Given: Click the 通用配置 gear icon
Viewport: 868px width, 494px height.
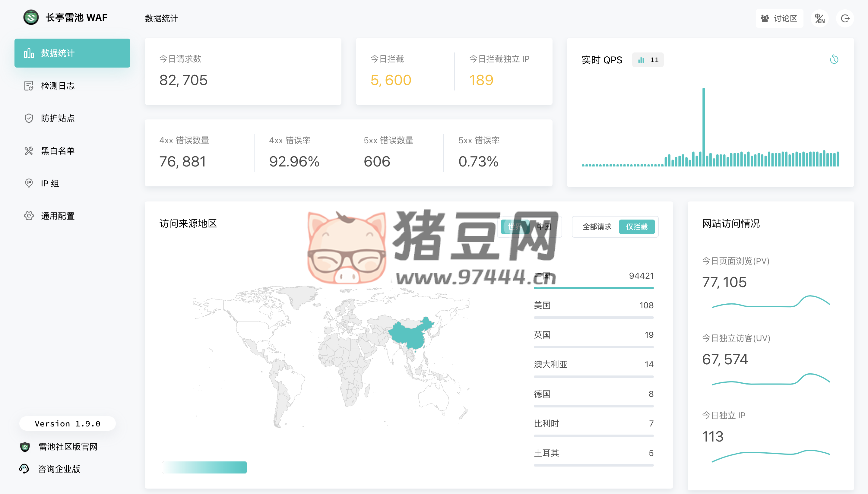Looking at the screenshot, I should 29,216.
